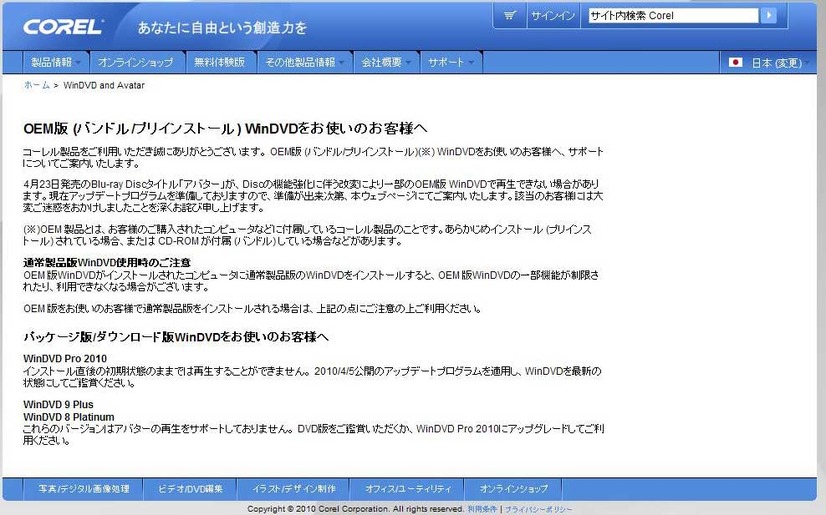
Task: Click the search go arrow button
Action: click(769, 16)
